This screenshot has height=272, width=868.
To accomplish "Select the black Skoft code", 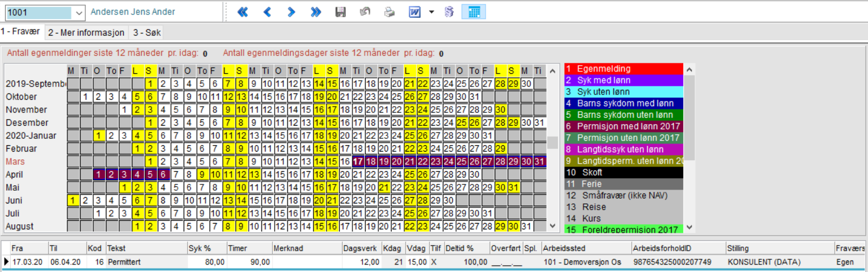I will tap(623, 172).
